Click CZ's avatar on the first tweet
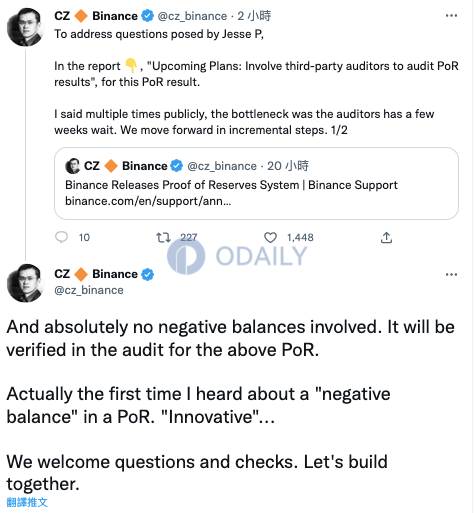Image resolution: width=475 pixels, height=513 pixels. click(25, 27)
